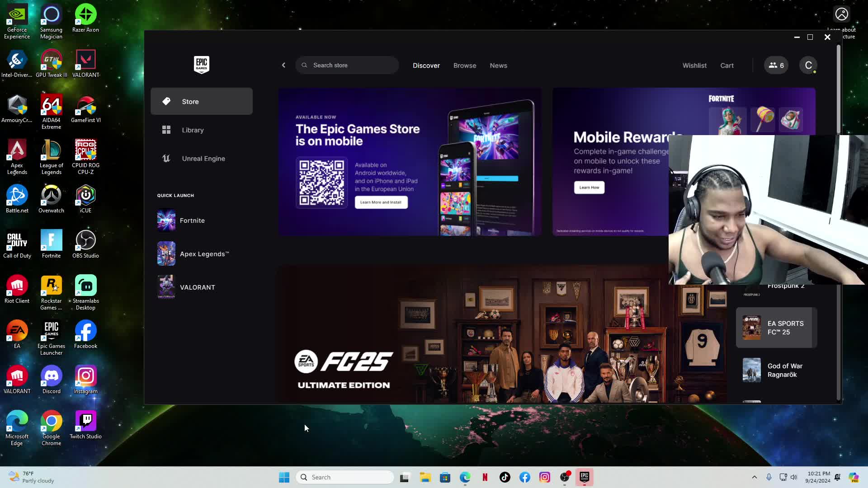Open the FC25 Ultimate Edition banner
Viewport: 868px width, 488px height.
pyautogui.click(x=502, y=334)
